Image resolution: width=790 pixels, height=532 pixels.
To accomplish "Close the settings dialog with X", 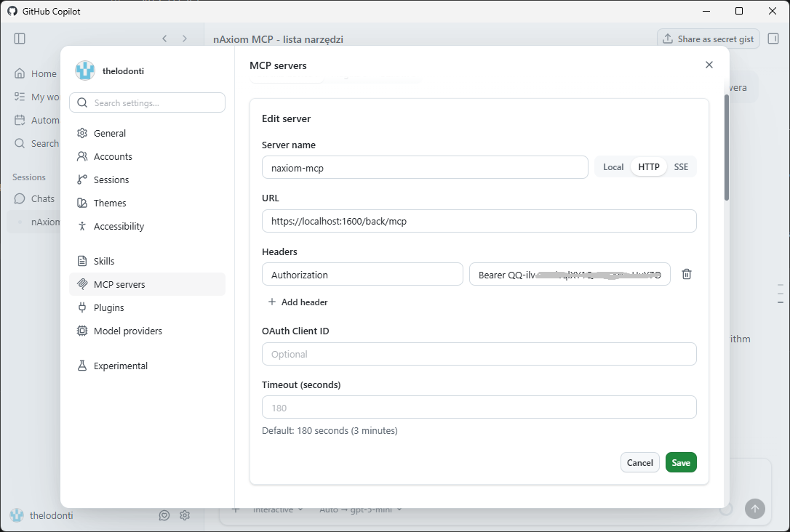I will [x=709, y=65].
